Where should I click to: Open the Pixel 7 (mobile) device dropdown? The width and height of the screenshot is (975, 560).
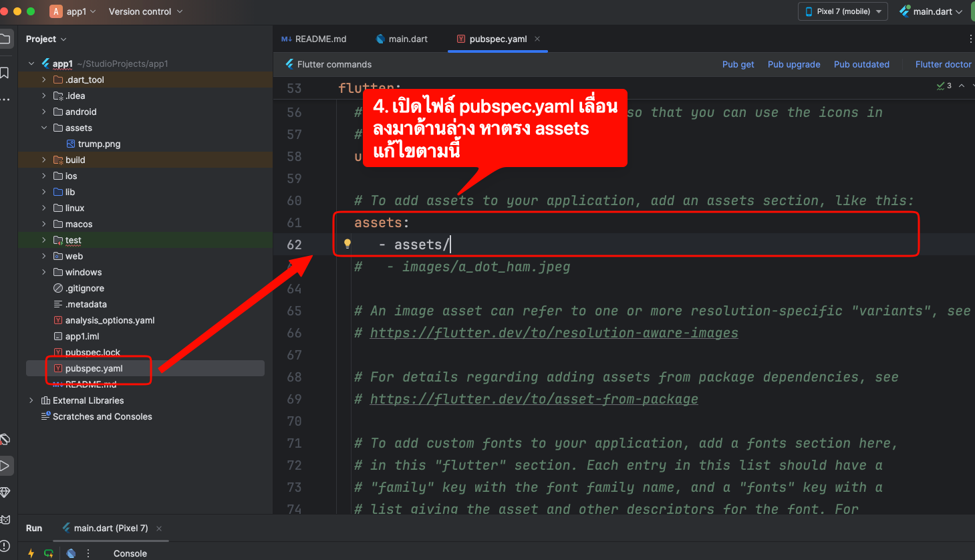tap(843, 11)
